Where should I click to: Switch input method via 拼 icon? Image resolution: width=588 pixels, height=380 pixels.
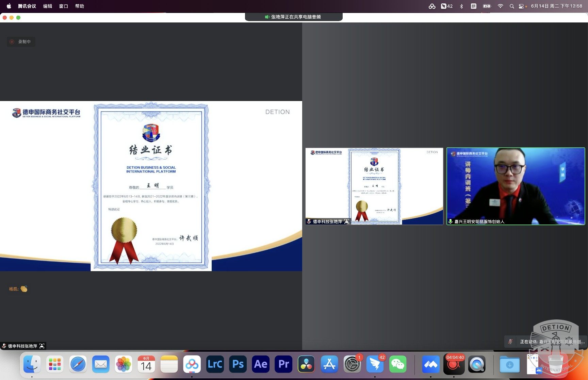click(x=473, y=6)
